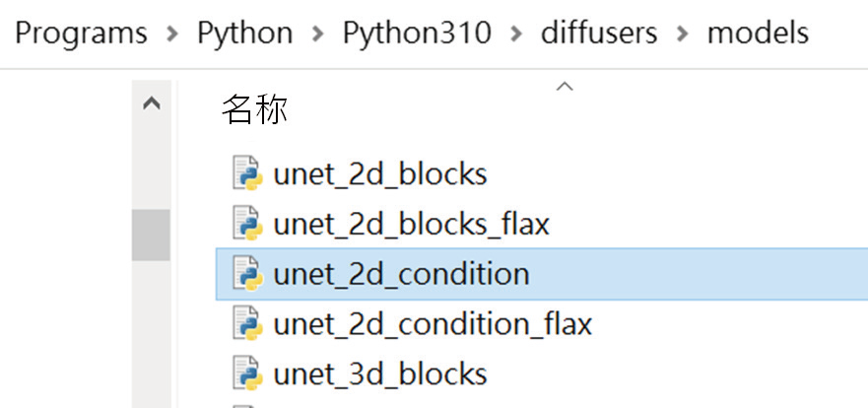868x408 pixels.
Task: Click the unet_2d_condition Python file icon
Action: click(247, 273)
